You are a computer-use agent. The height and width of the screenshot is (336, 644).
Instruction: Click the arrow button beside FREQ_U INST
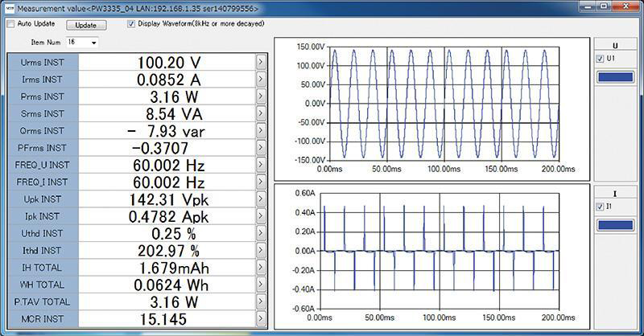click(261, 165)
